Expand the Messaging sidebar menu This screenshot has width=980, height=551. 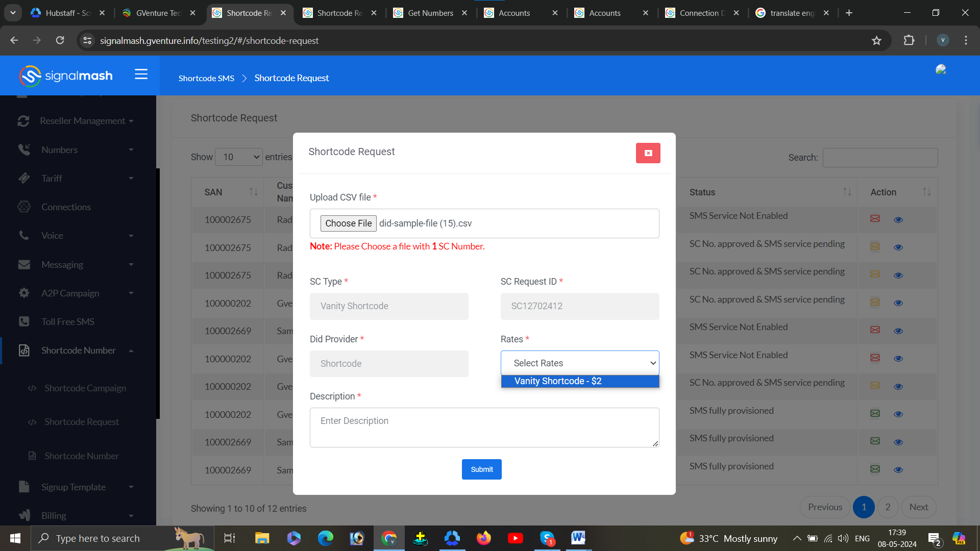coord(78,265)
